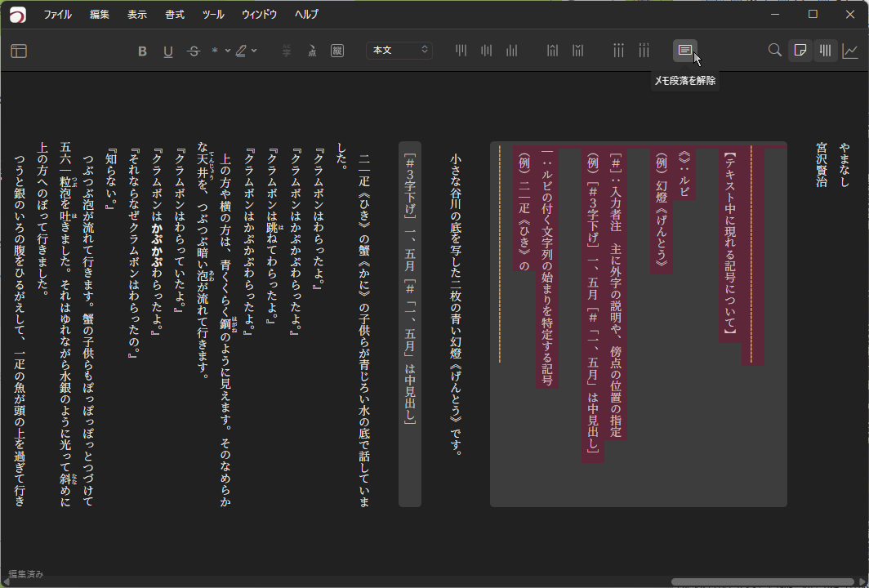Apply strikethrough formatting

pyautogui.click(x=194, y=51)
